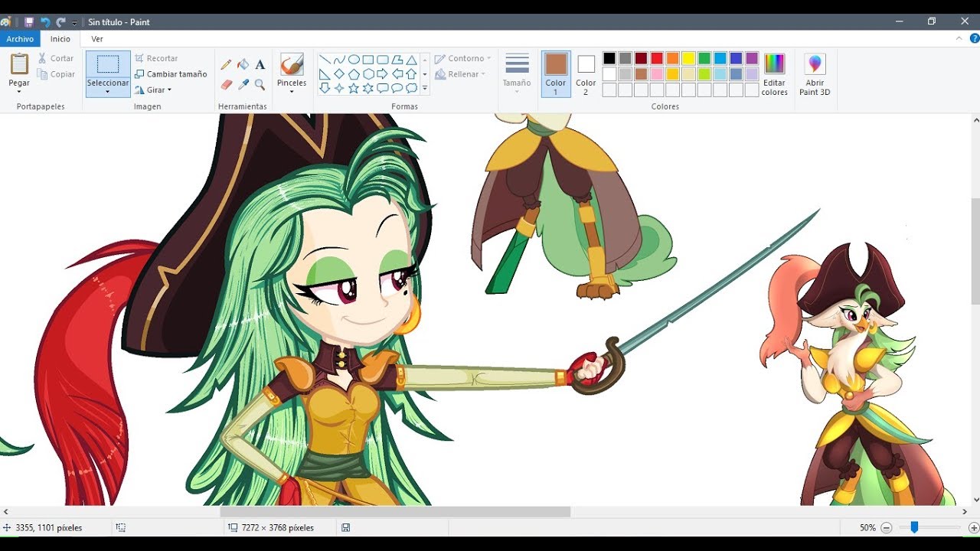Choose the rounded rectangle shape
Screen dimensions: 980x551
point(383,60)
